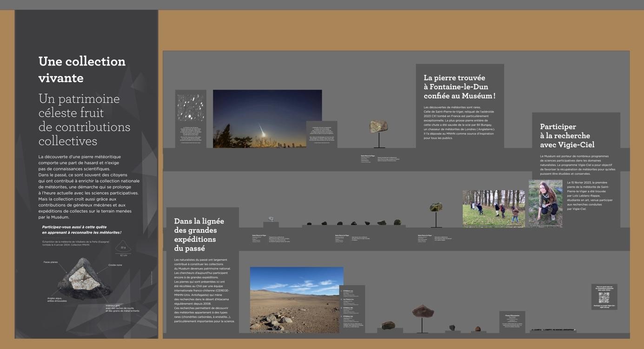The height and width of the screenshot is (349, 644).
Task: Select the small dark grey stone on the low pedestal
Action: tap(452, 328)
